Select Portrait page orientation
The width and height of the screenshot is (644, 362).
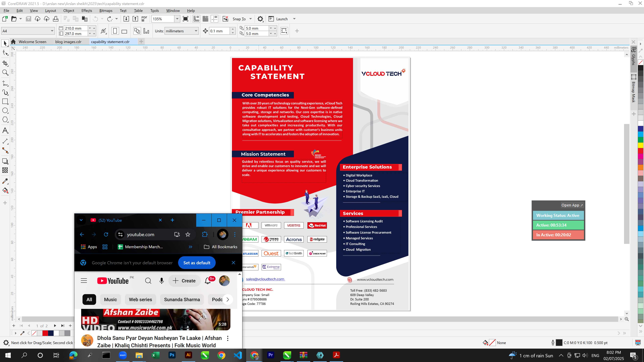pyautogui.click(x=115, y=31)
